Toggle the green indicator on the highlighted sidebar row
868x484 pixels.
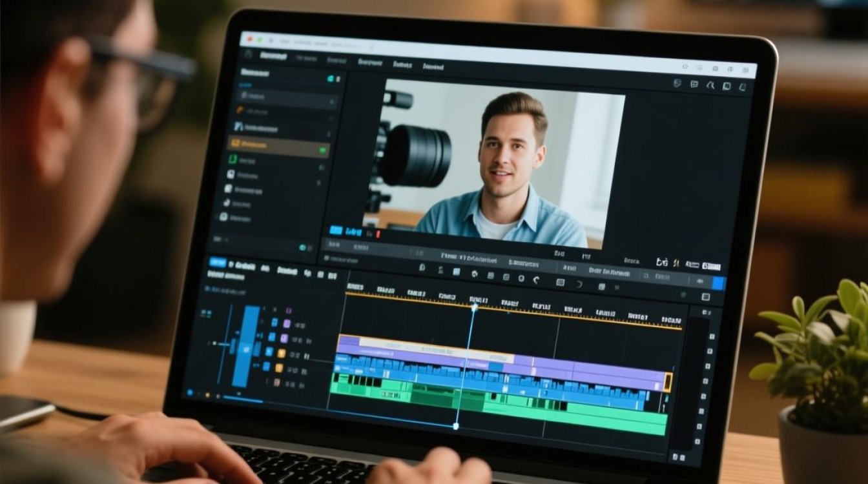point(323,150)
